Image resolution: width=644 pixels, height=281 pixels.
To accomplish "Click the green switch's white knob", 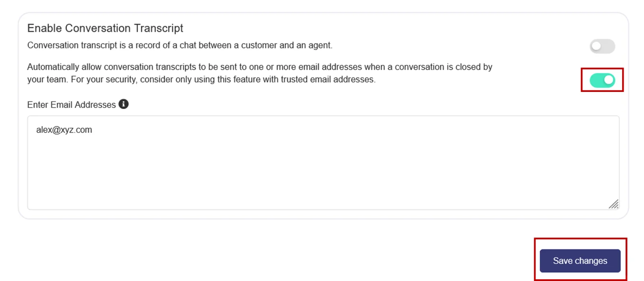I will point(608,81).
